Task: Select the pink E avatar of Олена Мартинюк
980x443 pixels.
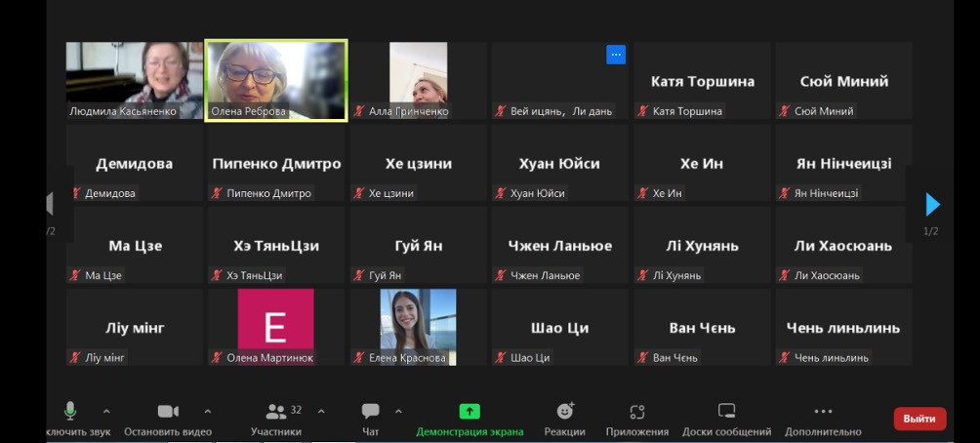Action: [x=275, y=327]
